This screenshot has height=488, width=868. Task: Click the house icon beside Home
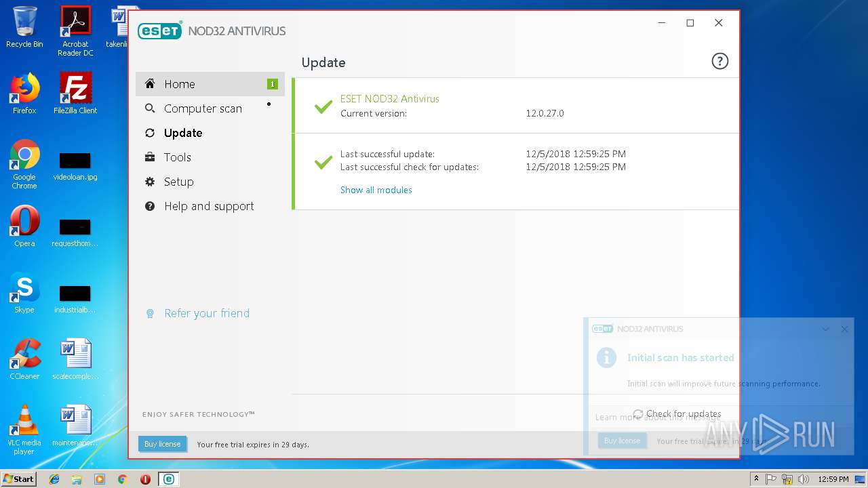tap(150, 84)
